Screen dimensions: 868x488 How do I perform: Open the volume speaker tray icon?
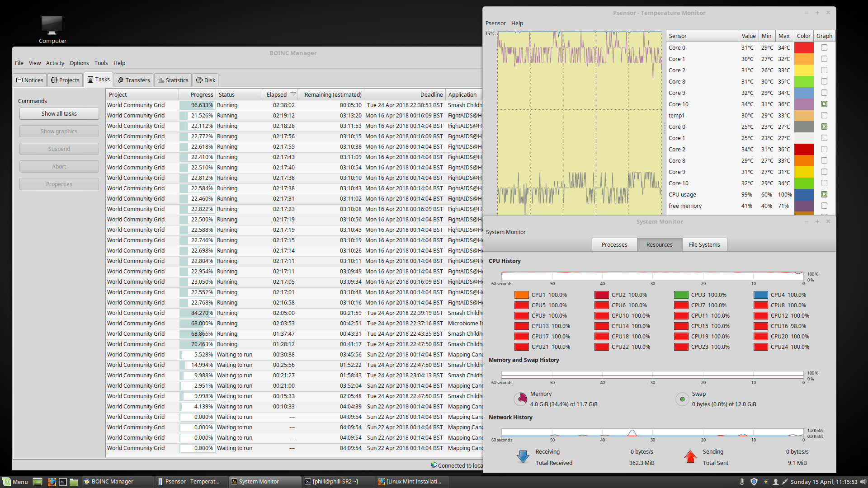pos(863,482)
